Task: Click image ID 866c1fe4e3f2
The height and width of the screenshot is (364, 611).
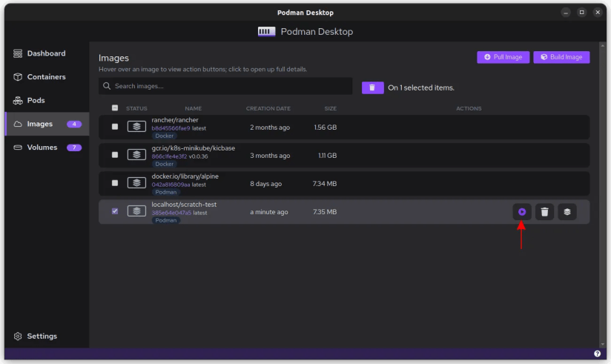Action: click(169, 156)
